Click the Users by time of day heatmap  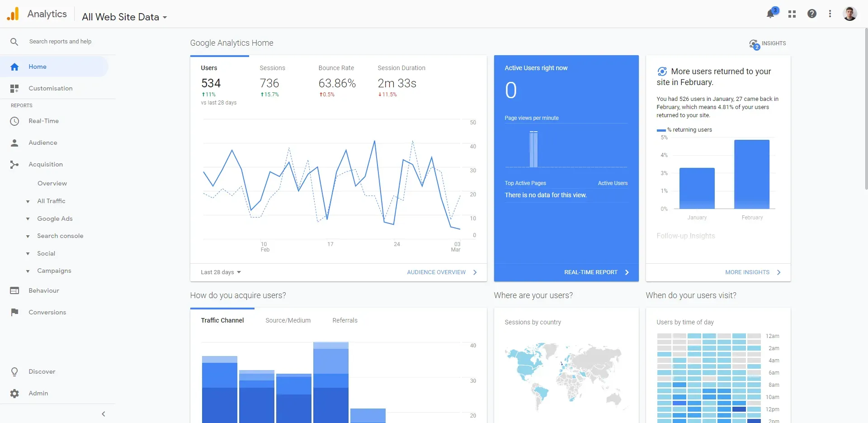pos(709,378)
